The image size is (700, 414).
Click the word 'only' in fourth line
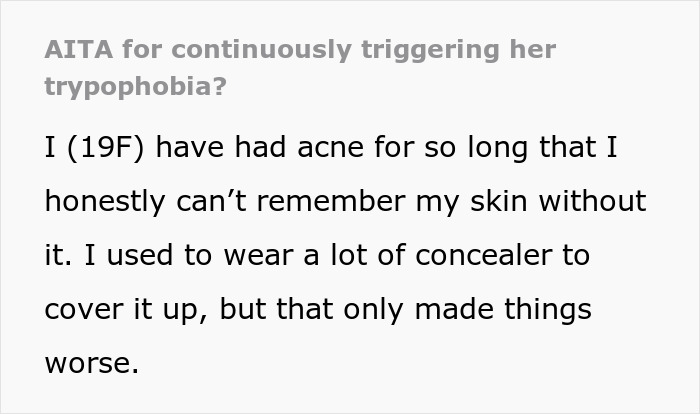374,310
